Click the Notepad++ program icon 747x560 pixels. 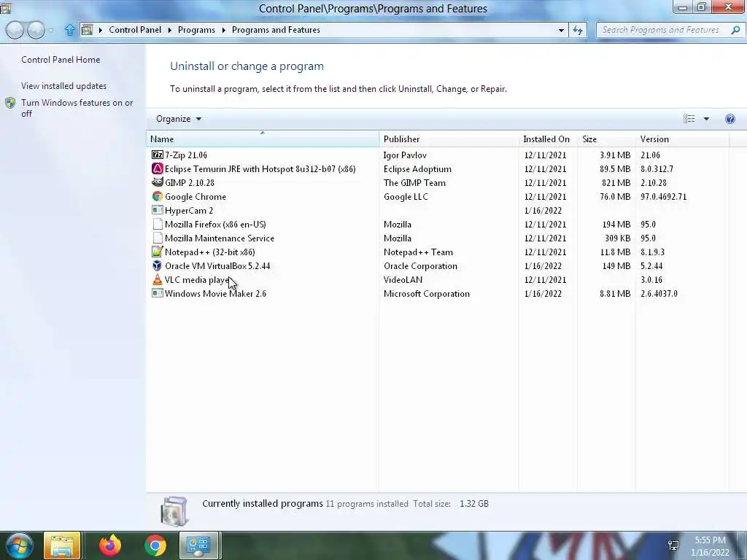(x=158, y=252)
